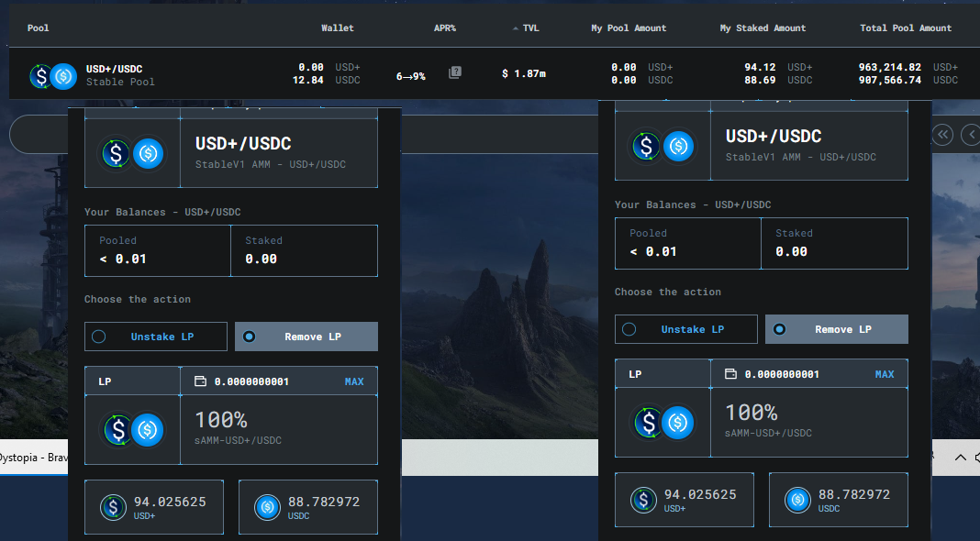Click MAX in the left LP field

[x=354, y=381]
